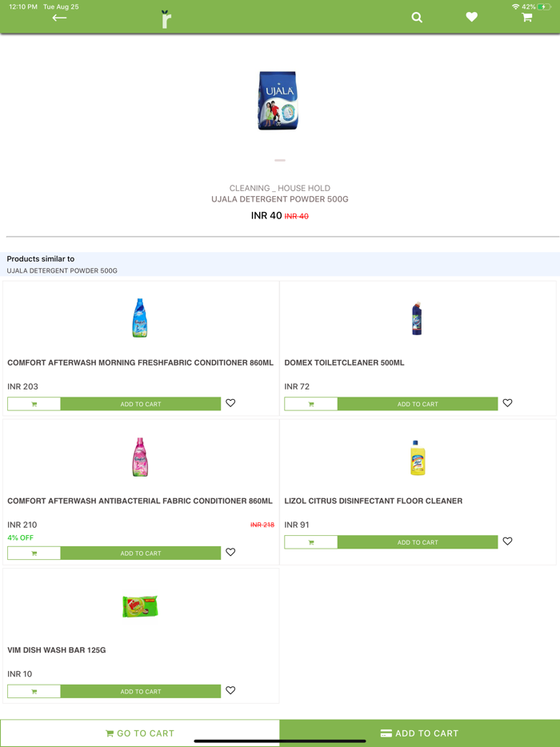This screenshot has height=747, width=560.
Task: Toggle the heart on Lizol Citrus cleaner
Action: pyautogui.click(x=507, y=541)
